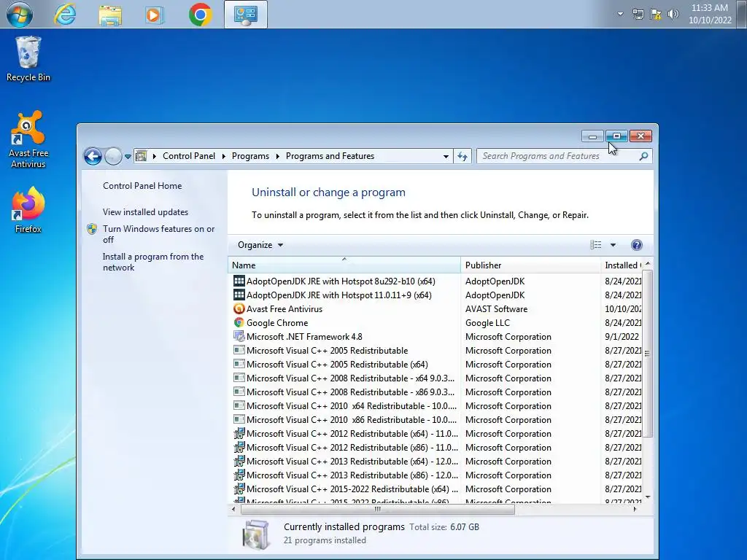Viewport: 747px width, 560px height.
Task: Open View installed updates link
Action: (x=145, y=212)
